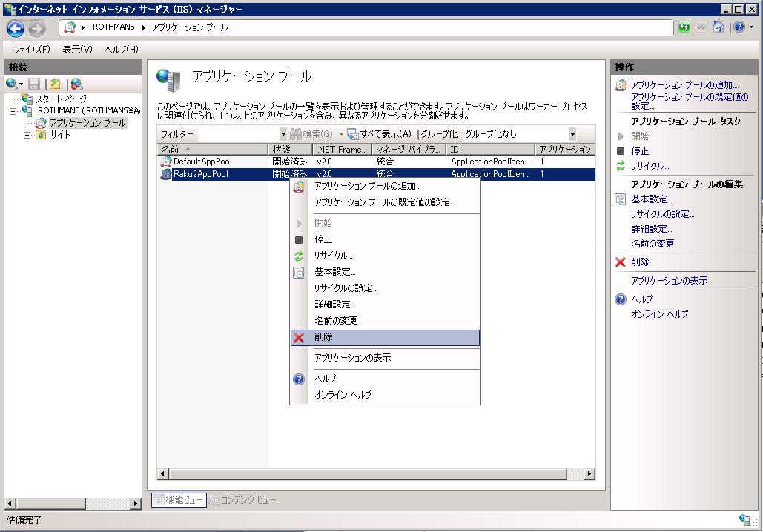This screenshot has width=763, height=532.
Task: Click the arrow after ROTHMANS in address breadcrumb
Action: point(144,27)
